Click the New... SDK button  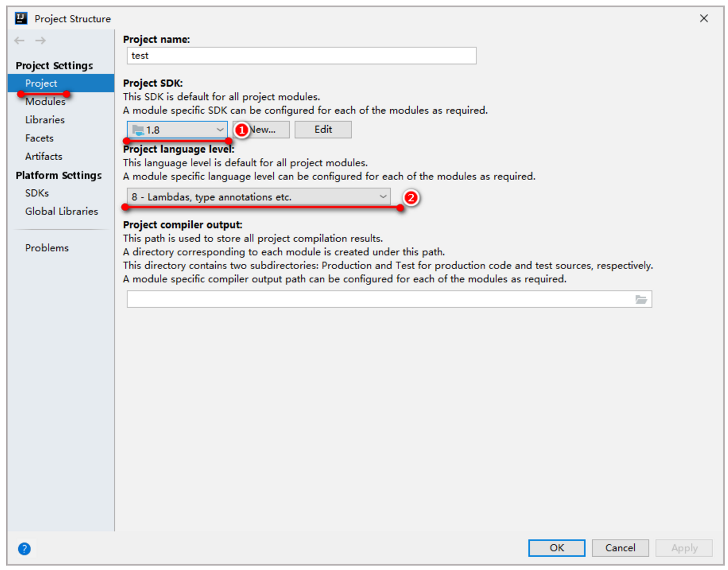(x=261, y=130)
